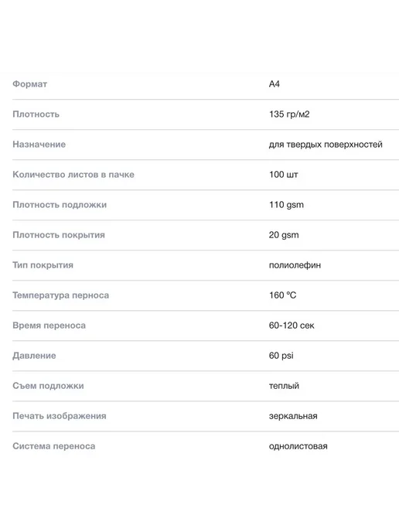Image resolution: width=399 pixels, height=532 pixels.
Task: Click the 'зеркальная' value
Action: pos(293,416)
